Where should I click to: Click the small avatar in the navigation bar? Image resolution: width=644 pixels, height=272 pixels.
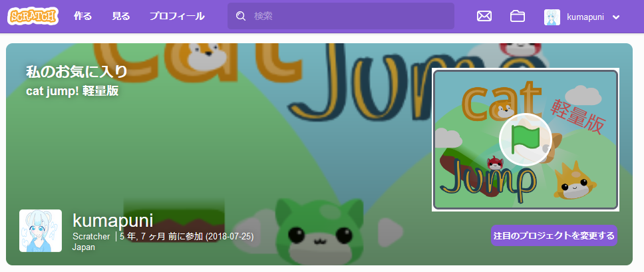552,17
